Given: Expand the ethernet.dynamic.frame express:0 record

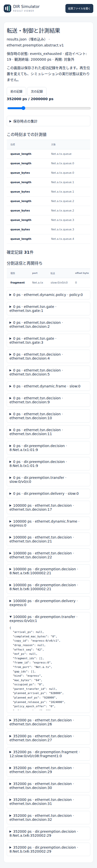Looking at the screenshot, I should [x=48, y=523].
